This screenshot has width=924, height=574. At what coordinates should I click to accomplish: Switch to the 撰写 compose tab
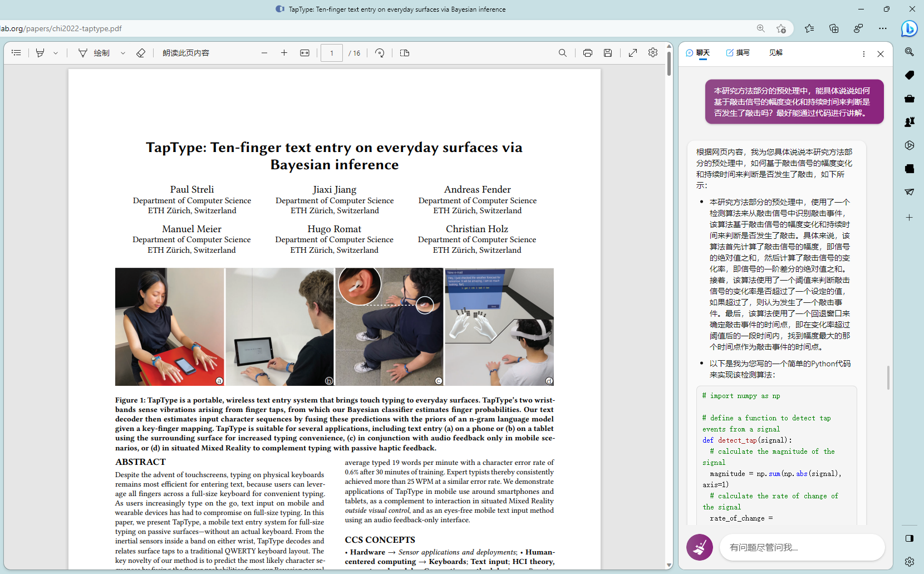738,53
